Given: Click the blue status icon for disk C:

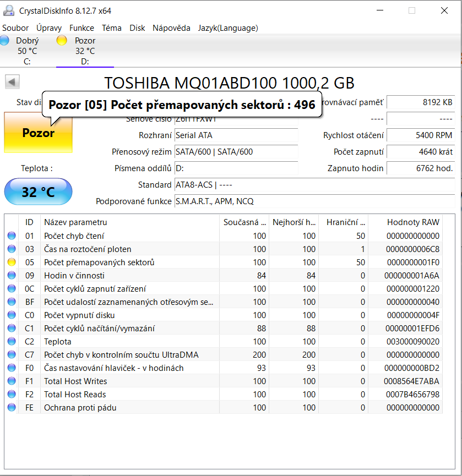Looking at the screenshot, I should 4,40.
